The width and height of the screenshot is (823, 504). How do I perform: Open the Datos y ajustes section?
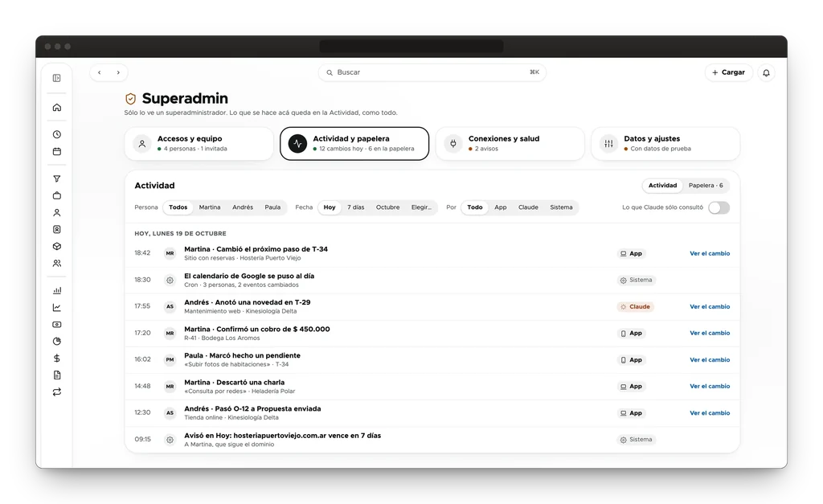click(x=665, y=143)
